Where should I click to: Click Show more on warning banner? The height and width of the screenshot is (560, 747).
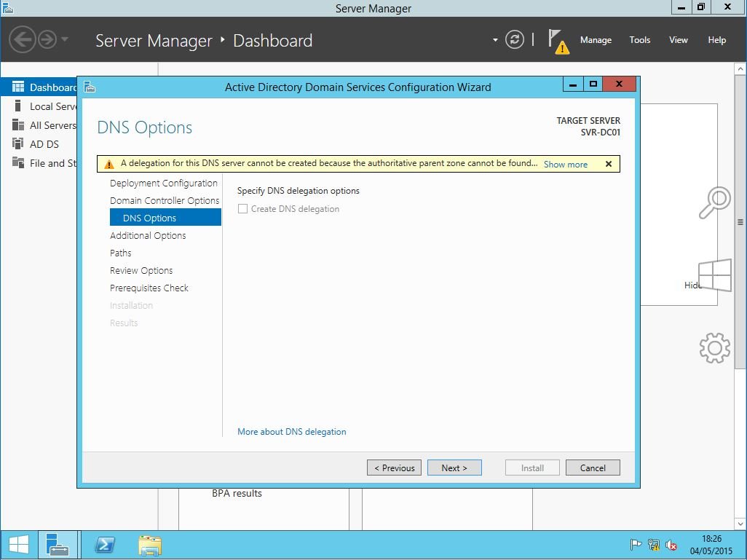point(565,165)
